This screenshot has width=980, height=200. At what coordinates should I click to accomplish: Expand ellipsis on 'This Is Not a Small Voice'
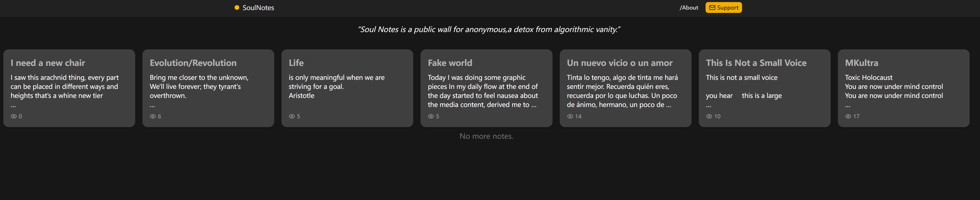coord(708,105)
